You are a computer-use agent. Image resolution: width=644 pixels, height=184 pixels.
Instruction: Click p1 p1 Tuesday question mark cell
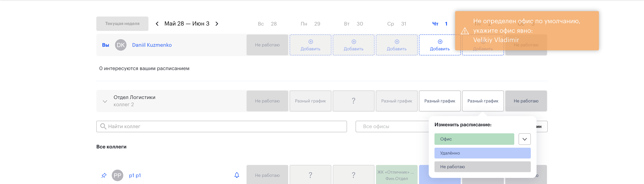click(x=353, y=175)
